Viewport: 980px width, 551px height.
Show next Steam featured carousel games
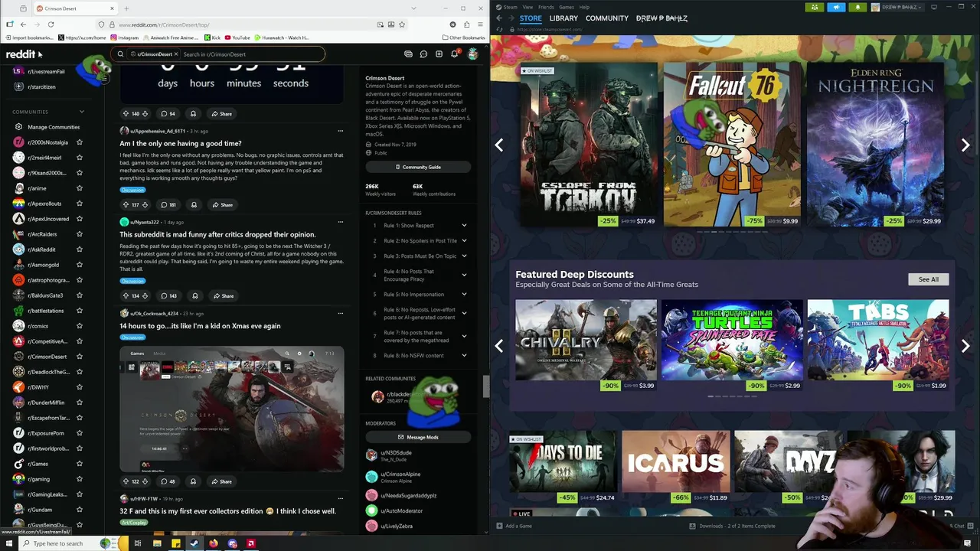[x=965, y=145]
